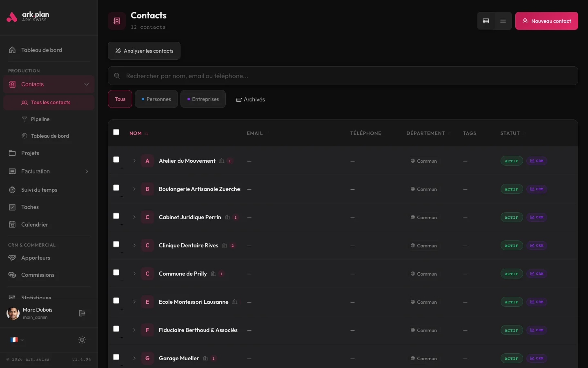Check the select-all checkbox in table header
This screenshot has width=588, height=368.
click(116, 132)
